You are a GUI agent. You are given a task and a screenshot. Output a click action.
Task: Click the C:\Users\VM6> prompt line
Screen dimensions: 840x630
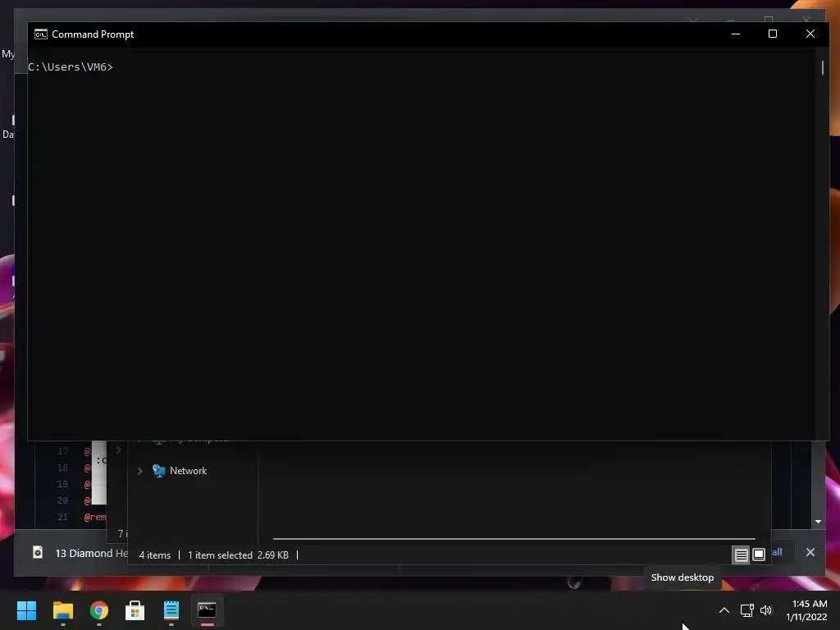[71, 67]
